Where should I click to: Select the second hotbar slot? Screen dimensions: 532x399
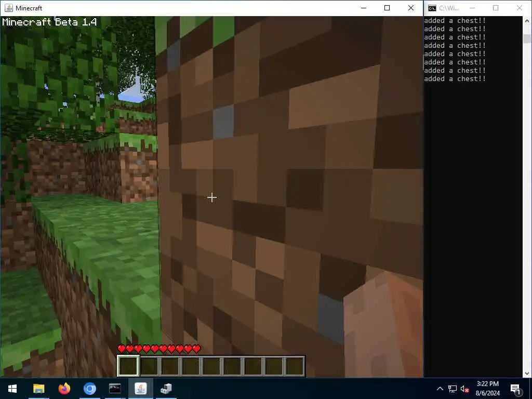[149, 366]
